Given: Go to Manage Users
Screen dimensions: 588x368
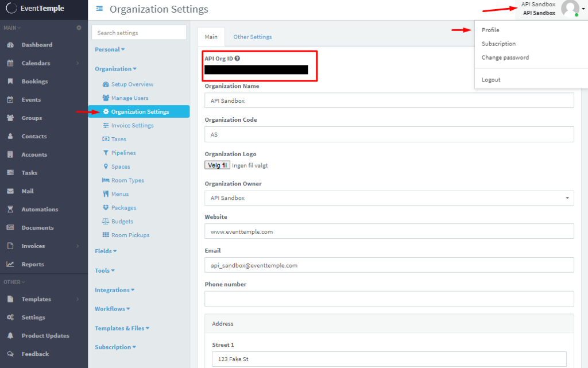Looking at the screenshot, I should coord(126,98).
